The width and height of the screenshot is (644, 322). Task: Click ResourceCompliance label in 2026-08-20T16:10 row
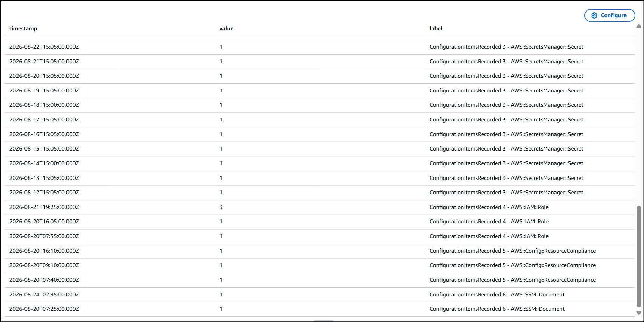pyautogui.click(x=512, y=251)
